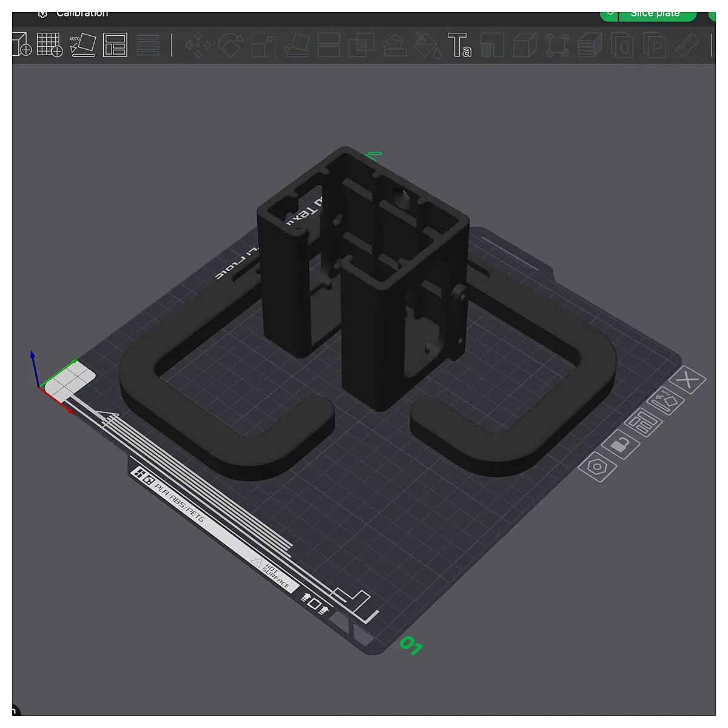Open the Text shape tool
This screenshot has width=728, height=728.
pyautogui.click(x=459, y=45)
